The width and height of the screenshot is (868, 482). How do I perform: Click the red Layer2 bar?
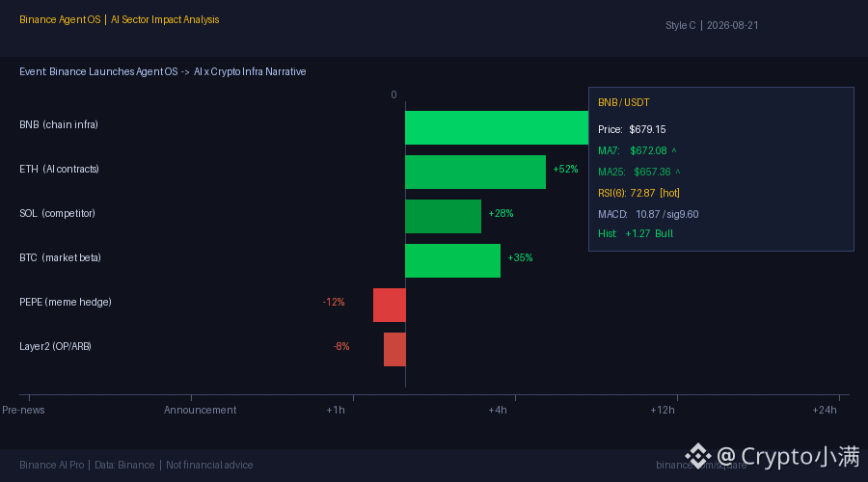pos(394,349)
